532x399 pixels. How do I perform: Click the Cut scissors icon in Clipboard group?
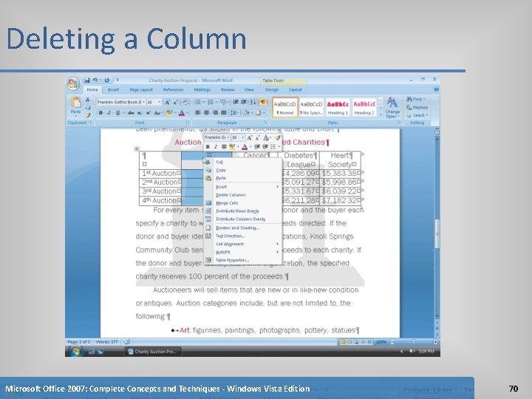click(88, 100)
